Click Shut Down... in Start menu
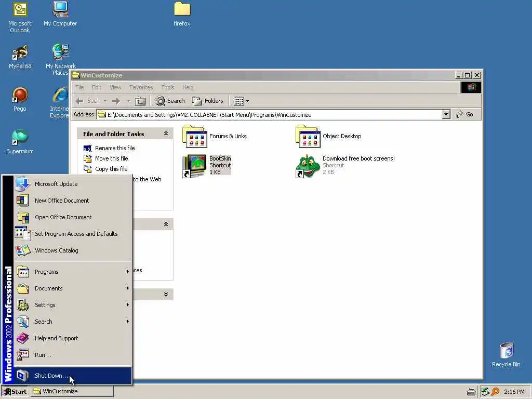532x399 pixels. (73, 376)
